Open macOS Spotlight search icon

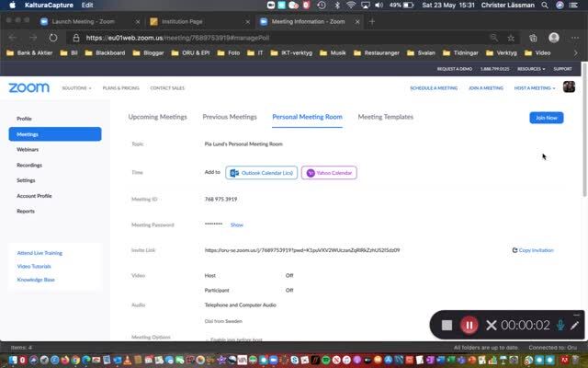click(545, 6)
